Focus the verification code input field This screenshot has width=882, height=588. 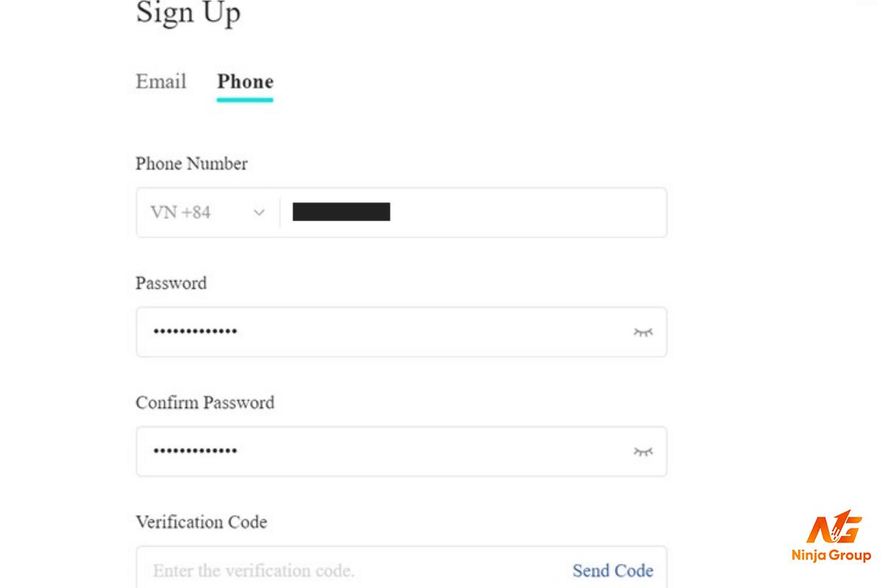pos(353,570)
